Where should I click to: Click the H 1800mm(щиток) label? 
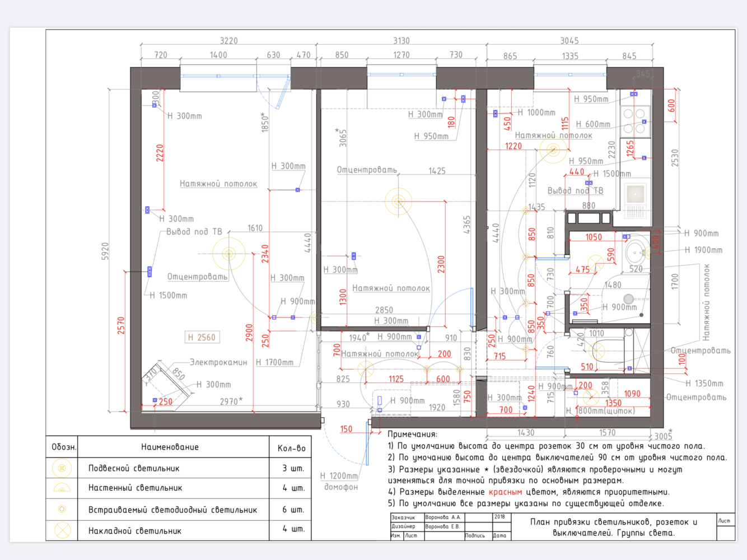[x=600, y=410]
